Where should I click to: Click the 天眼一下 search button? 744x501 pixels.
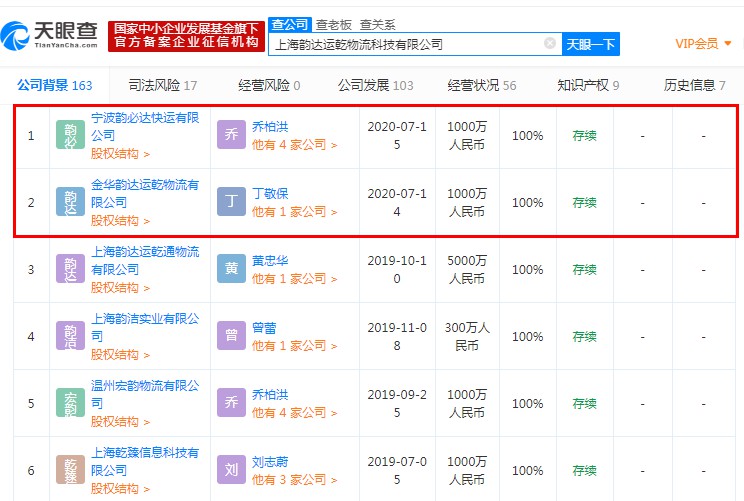tap(591, 44)
